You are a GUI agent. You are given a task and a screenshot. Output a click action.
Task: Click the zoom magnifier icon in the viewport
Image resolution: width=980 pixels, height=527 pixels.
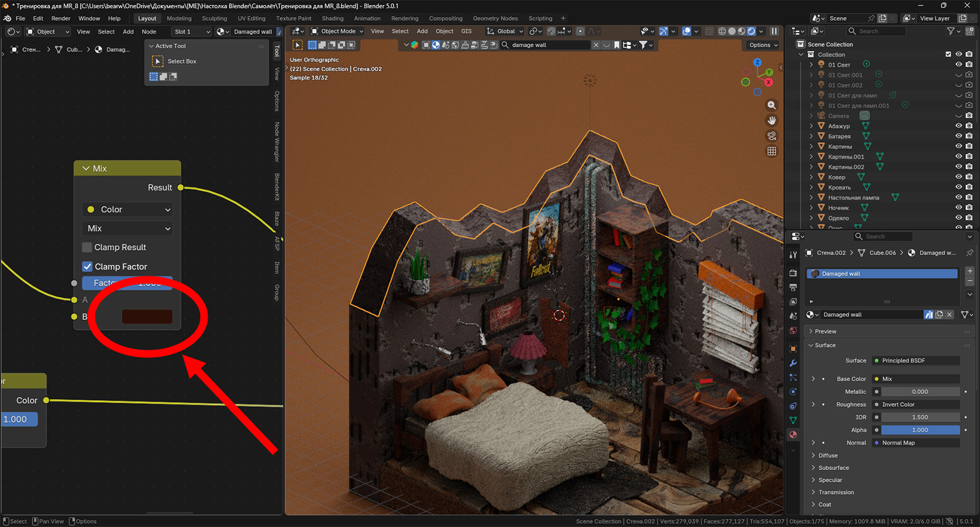(x=772, y=105)
